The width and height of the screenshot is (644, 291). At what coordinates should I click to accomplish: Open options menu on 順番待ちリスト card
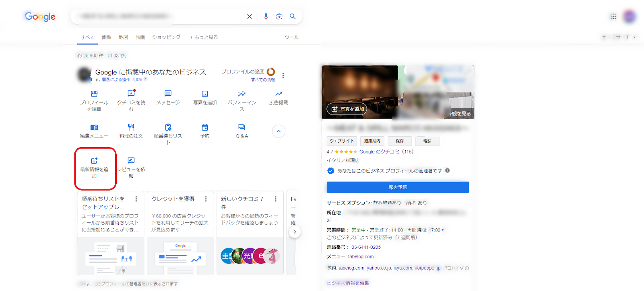coord(136,199)
